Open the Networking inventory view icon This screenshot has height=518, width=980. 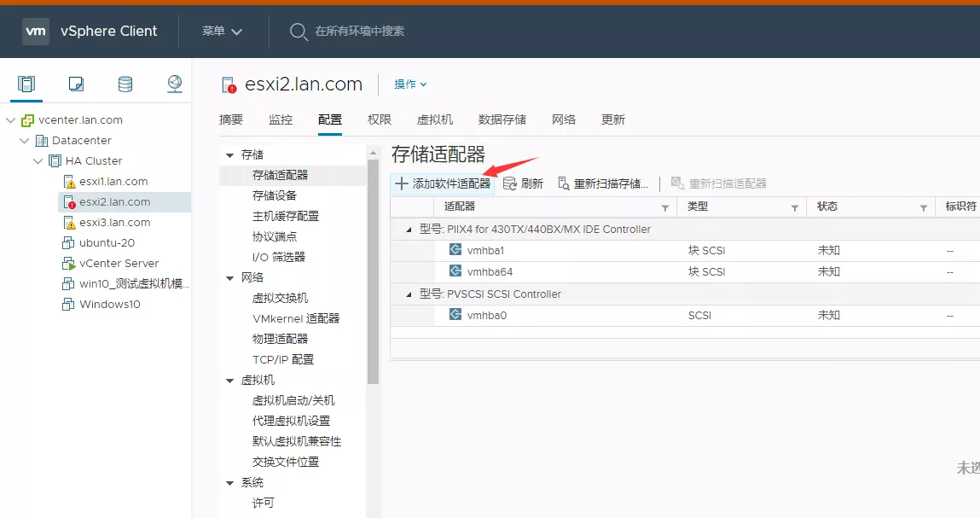coord(174,84)
